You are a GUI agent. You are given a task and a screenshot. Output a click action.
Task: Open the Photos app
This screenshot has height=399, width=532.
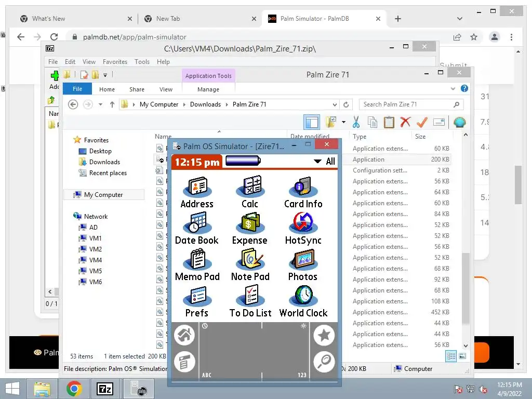303,264
